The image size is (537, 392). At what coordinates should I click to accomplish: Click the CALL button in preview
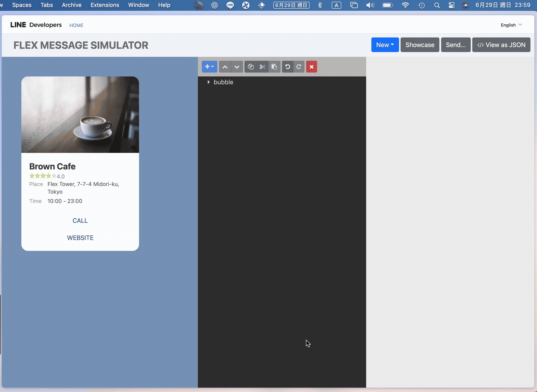coord(80,220)
